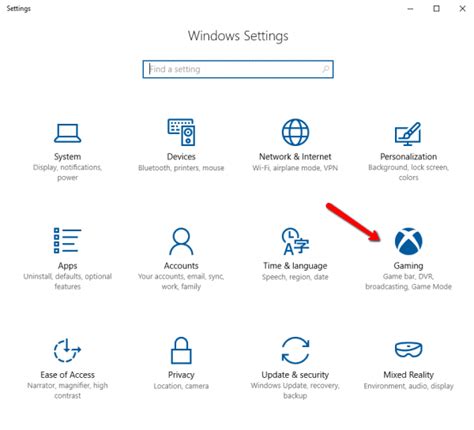Click the search magnifier icon
This screenshot has height=430, width=474.
326,69
